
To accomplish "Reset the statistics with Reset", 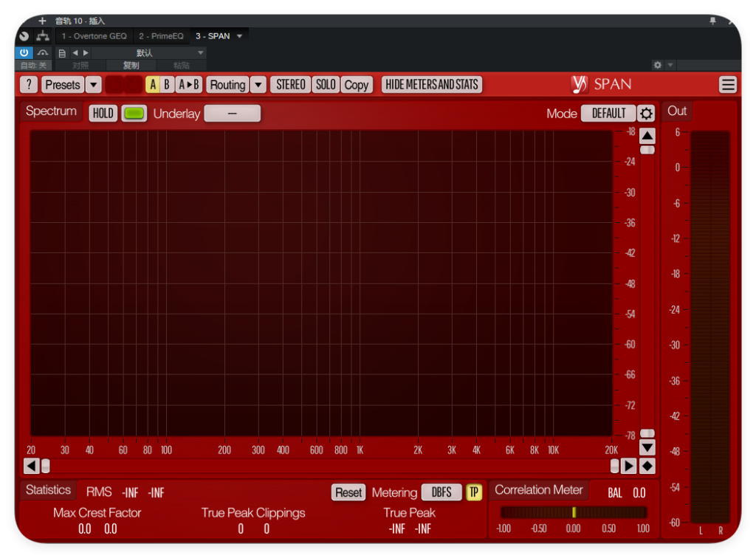I will pos(348,492).
